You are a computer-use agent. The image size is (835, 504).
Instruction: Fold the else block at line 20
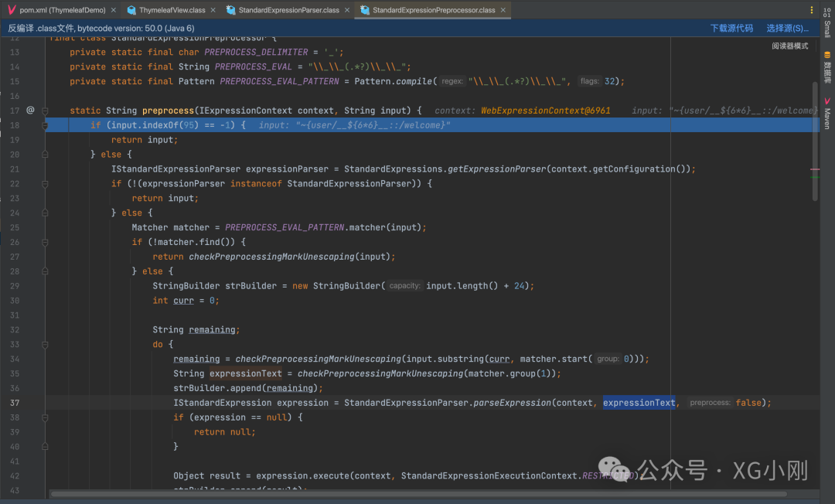pos(46,155)
